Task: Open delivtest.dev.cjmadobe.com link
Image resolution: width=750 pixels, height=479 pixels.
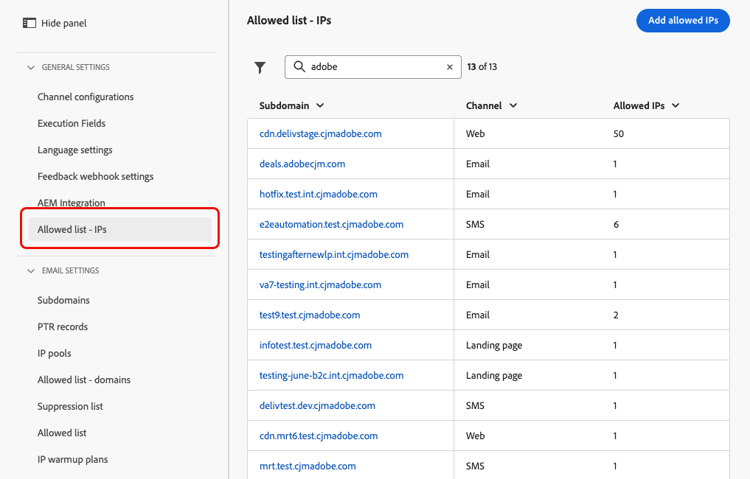Action: [318, 405]
